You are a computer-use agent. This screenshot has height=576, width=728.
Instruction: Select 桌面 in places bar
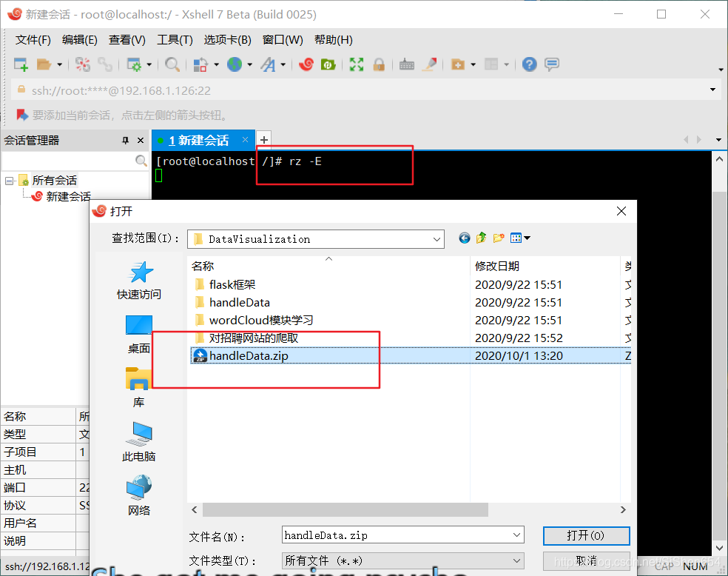(139, 335)
